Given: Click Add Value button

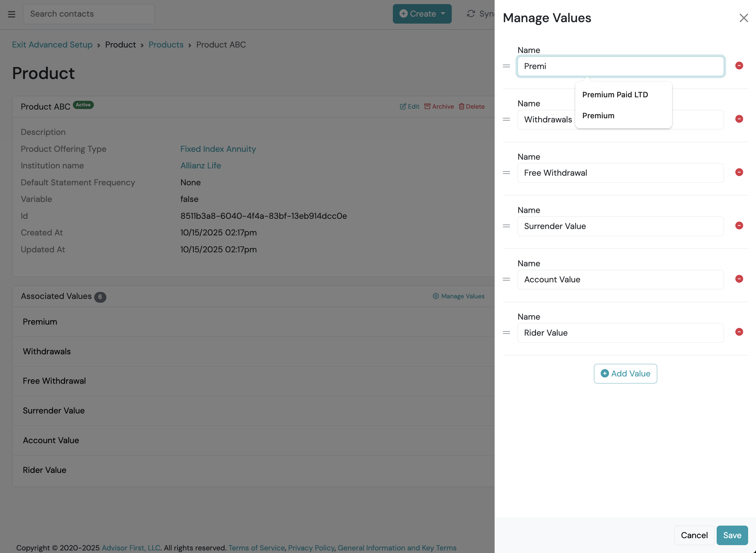Looking at the screenshot, I should (625, 374).
